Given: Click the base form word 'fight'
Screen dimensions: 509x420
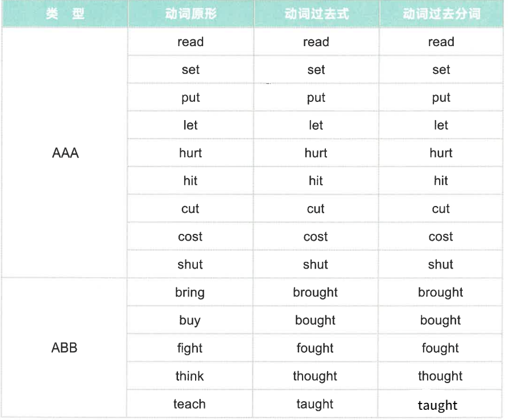Looking at the screenshot, I should 189,348.
